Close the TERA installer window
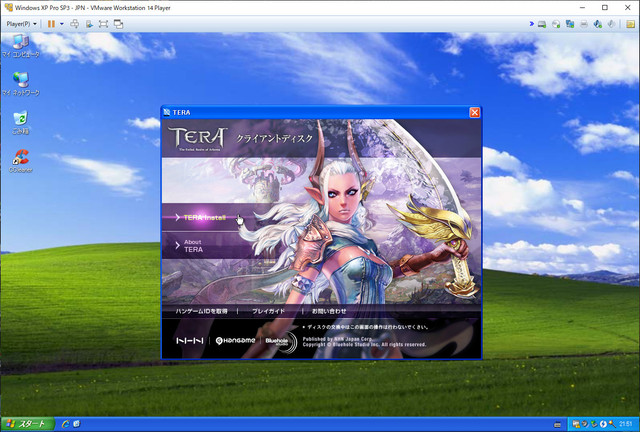 point(474,112)
